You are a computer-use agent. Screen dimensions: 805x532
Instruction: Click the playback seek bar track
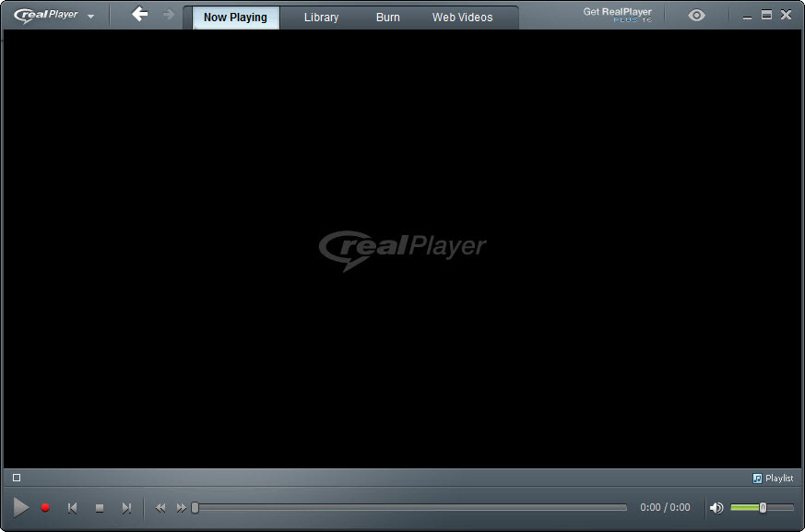409,507
